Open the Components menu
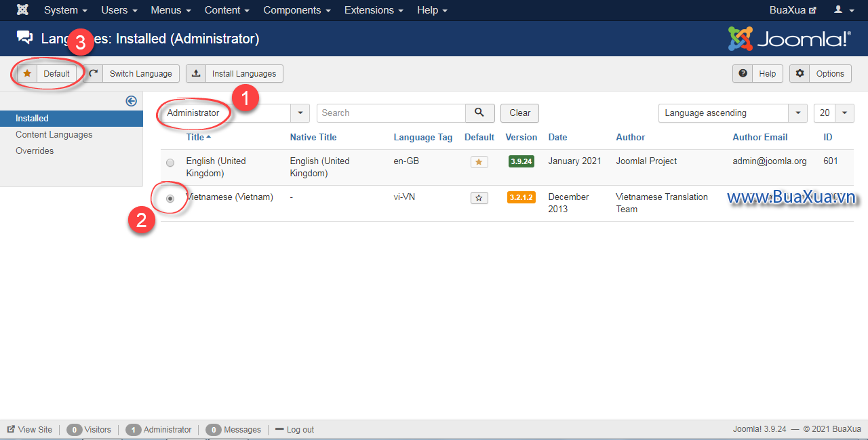This screenshot has height=440, width=868. 297,10
